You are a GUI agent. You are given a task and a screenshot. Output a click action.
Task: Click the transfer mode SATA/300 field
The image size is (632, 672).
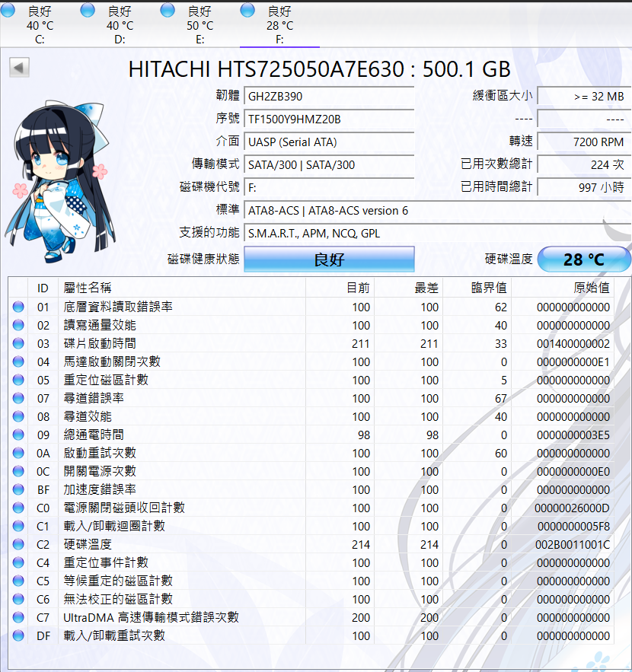329,164
